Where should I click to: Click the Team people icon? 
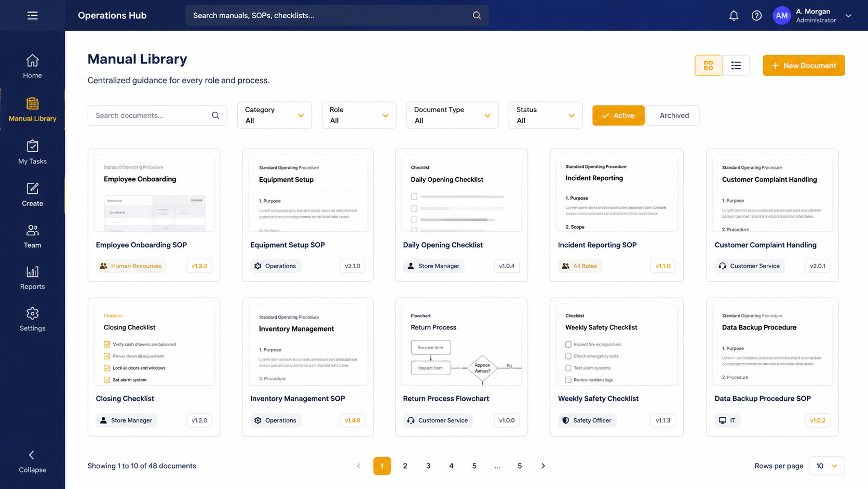32,230
